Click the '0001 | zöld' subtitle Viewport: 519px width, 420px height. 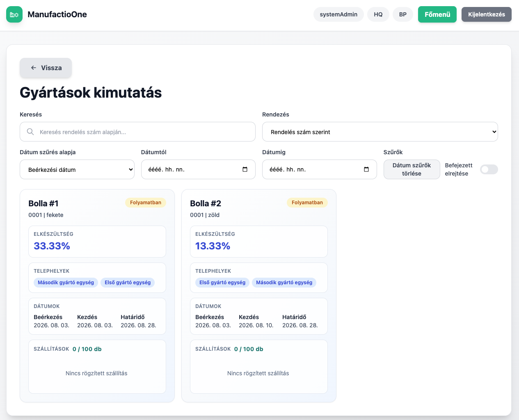205,215
